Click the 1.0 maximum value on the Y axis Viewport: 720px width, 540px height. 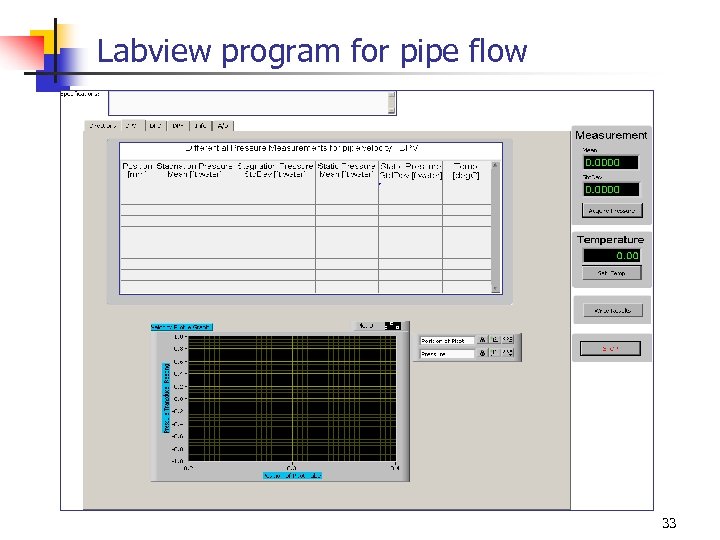179,337
